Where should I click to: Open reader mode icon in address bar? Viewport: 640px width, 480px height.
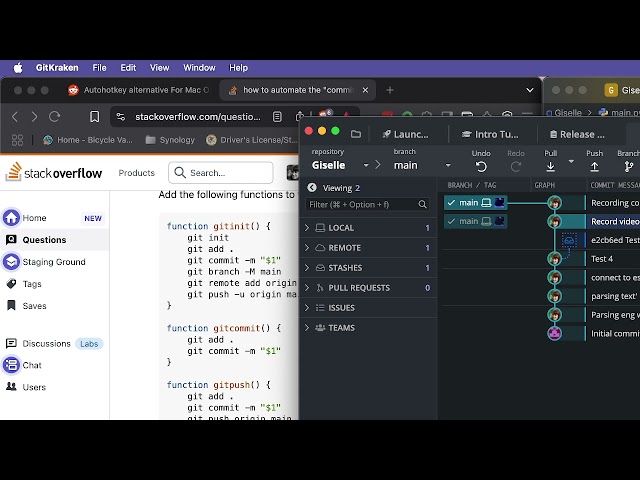(277, 117)
